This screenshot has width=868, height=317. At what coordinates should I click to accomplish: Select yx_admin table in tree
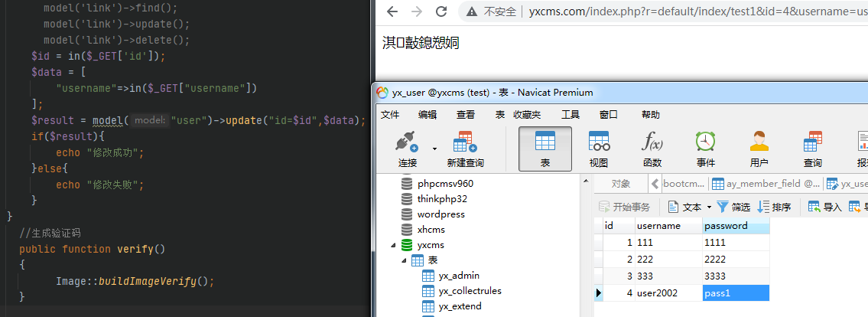pos(459,276)
